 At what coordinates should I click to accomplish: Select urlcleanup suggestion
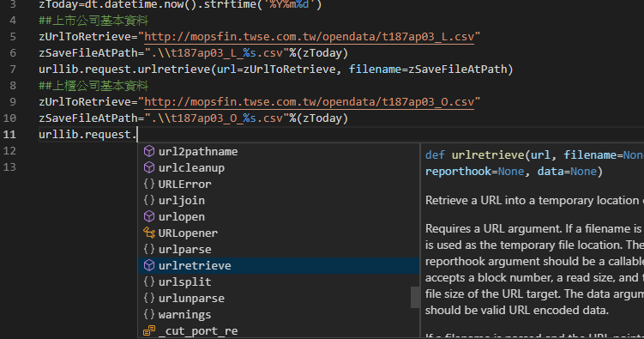click(279, 167)
